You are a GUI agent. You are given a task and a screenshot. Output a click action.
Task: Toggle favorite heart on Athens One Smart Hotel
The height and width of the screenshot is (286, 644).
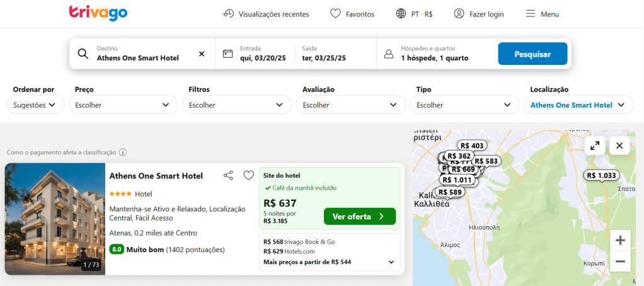click(x=248, y=176)
